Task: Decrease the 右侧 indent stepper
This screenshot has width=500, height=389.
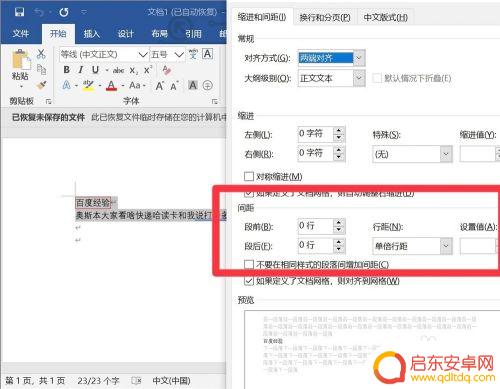Action: pyautogui.click(x=339, y=157)
